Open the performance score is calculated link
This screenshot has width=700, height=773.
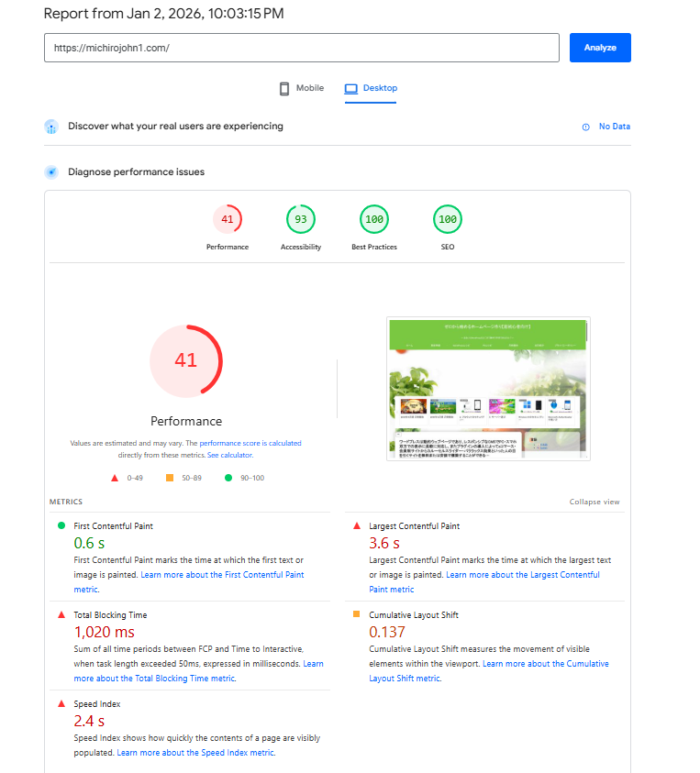pyautogui.click(x=250, y=443)
